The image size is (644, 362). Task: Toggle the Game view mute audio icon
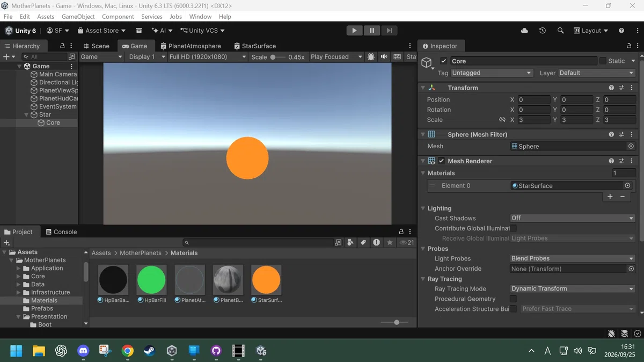click(384, 56)
